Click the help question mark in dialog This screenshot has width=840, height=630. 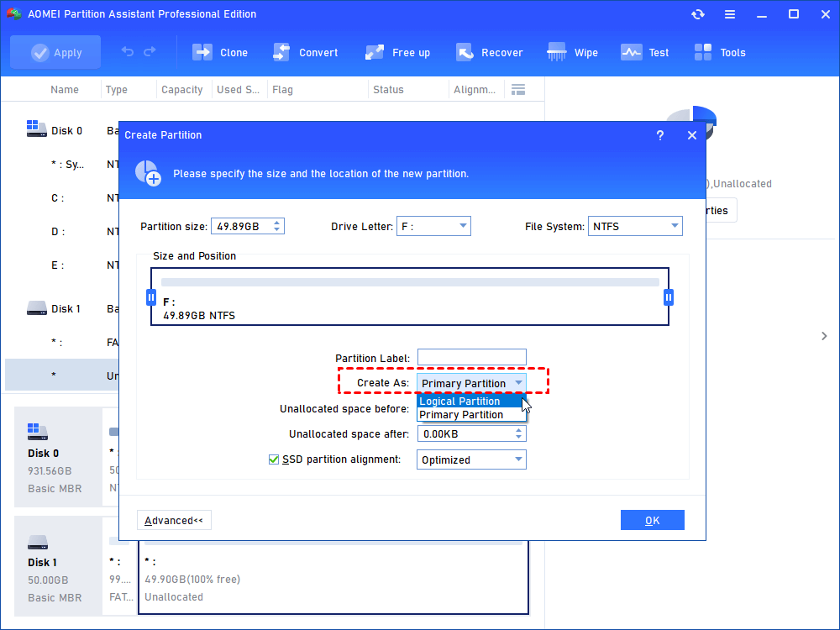(x=660, y=135)
